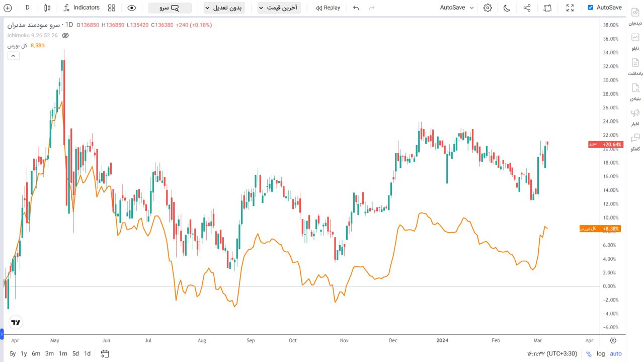Viewport: 644px width, 362px height.
Task: Enter fullscreen mode
Action: (x=570, y=8)
